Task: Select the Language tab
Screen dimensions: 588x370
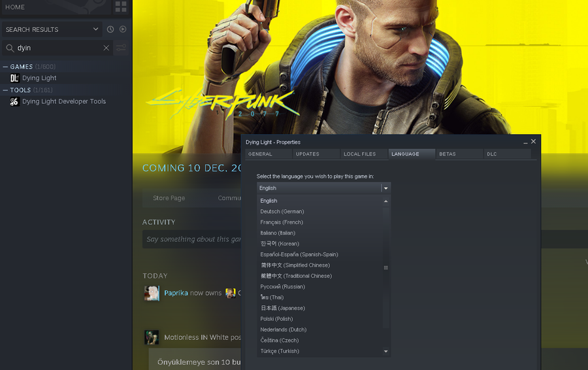Action: [412, 154]
